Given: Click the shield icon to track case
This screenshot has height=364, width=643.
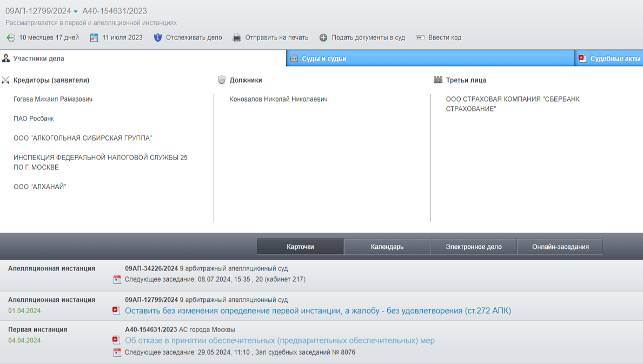Looking at the screenshot, I should [158, 38].
